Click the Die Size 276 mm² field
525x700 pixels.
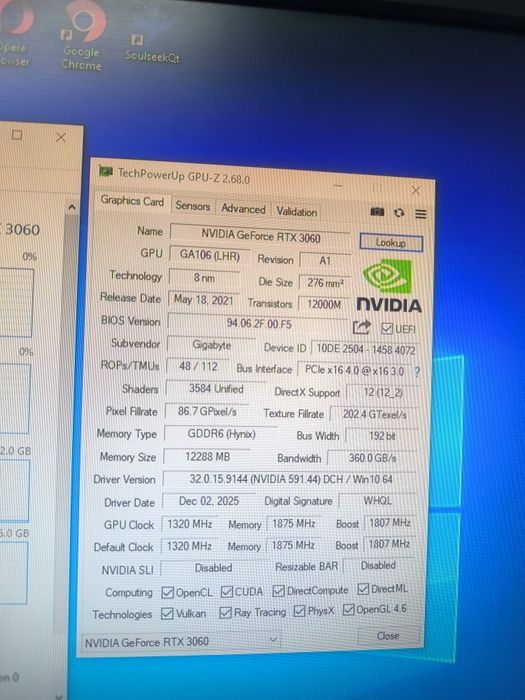click(325, 283)
